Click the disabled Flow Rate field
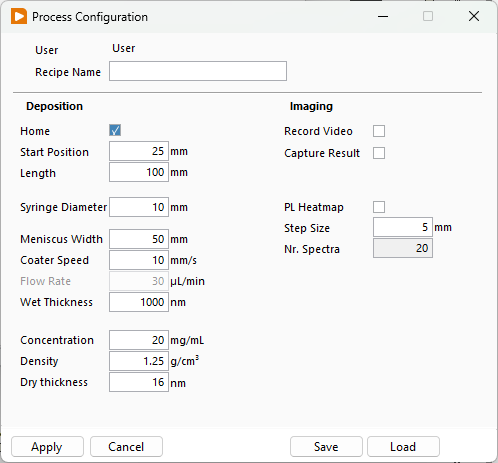 tap(139, 281)
